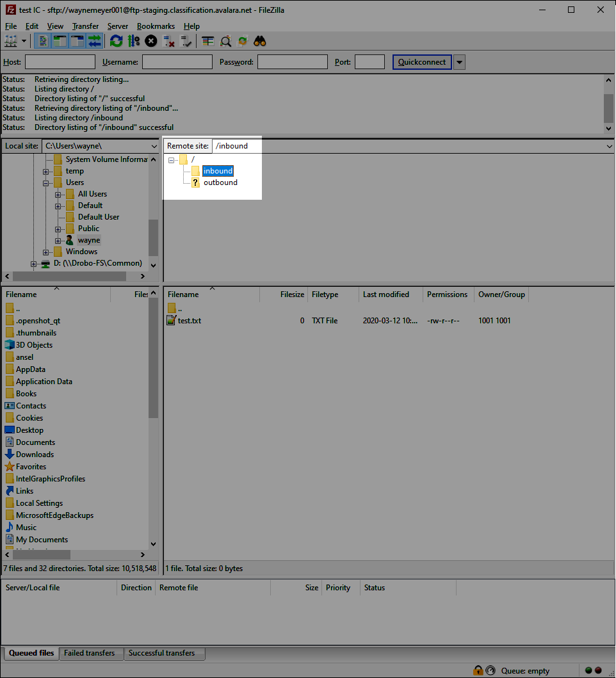
Task: Select the inbound remote folder
Action: tap(218, 171)
